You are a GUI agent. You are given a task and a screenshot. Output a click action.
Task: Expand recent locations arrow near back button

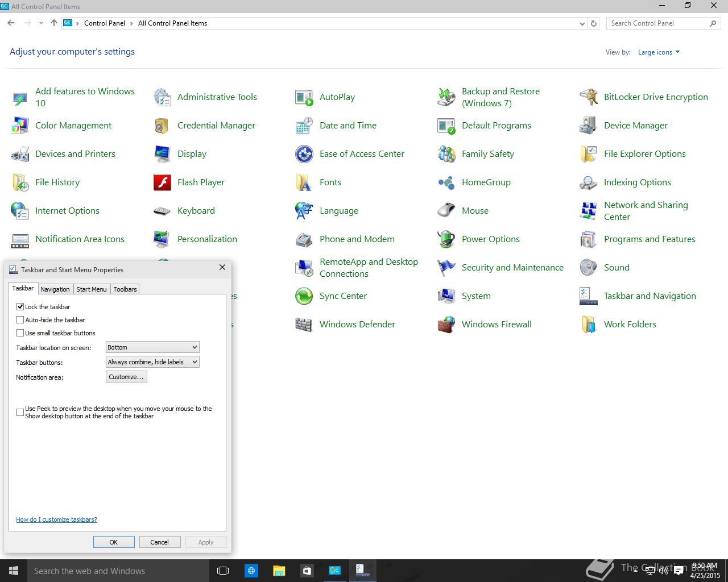(x=41, y=23)
